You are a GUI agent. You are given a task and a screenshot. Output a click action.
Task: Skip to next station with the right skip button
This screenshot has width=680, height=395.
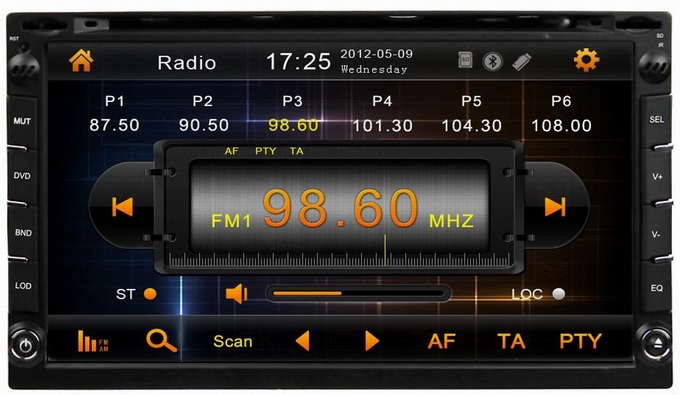[555, 207]
